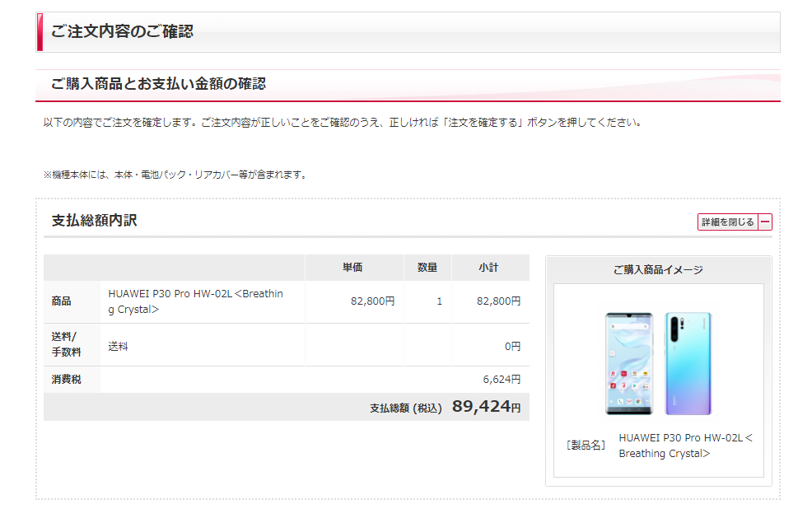Select the product name in the 商品 table row
The height and width of the screenshot is (532, 812).
196,301
